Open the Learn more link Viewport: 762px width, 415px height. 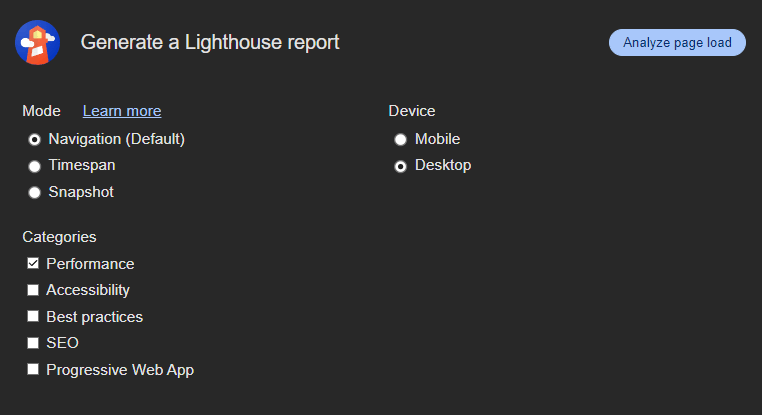point(122,111)
